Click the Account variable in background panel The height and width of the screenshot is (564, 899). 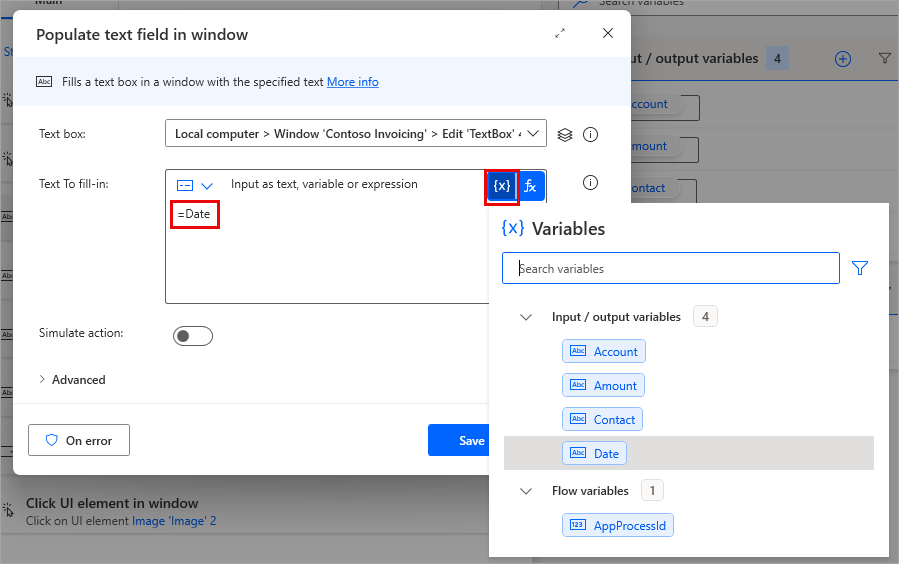650,104
